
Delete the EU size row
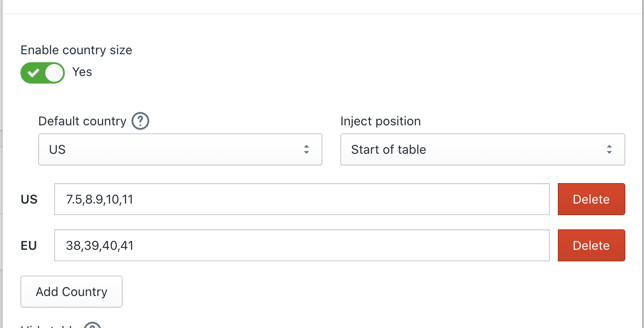pos(591,245)
